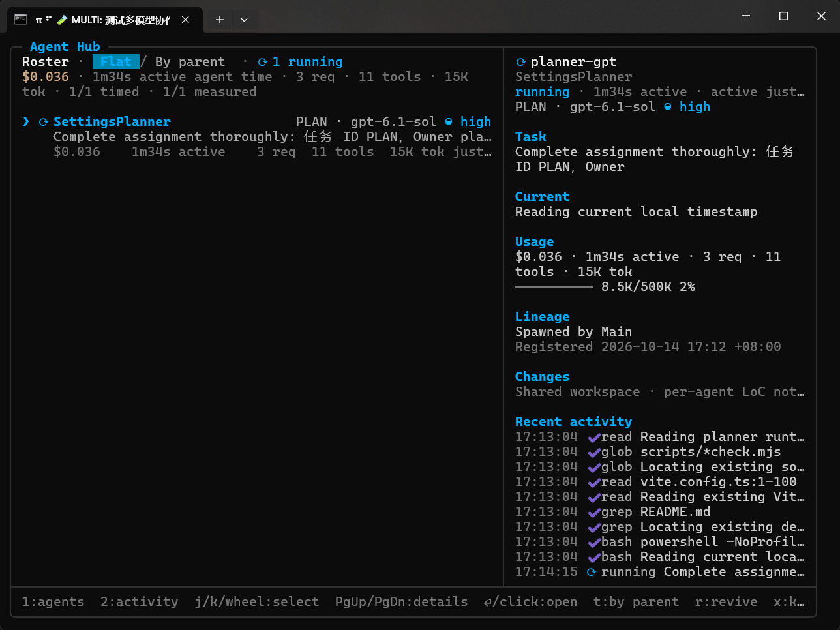Click the j/k/wheel:select footer hint
840x630 pixels.
click(x=257, y=601)
